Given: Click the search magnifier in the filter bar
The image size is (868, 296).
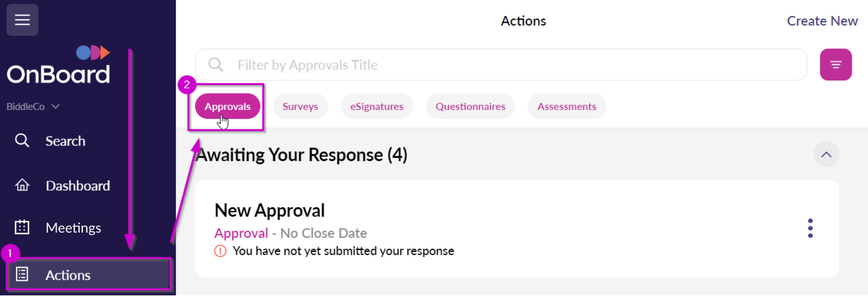Looking at the screenshot, I should point(216,65).
